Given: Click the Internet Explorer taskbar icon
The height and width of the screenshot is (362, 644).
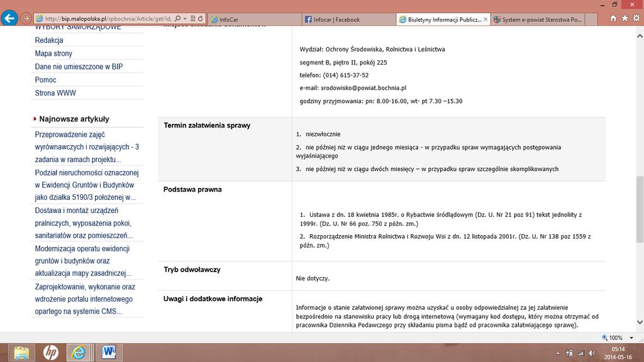Looking at the screenshot, I should coord(79,353).
